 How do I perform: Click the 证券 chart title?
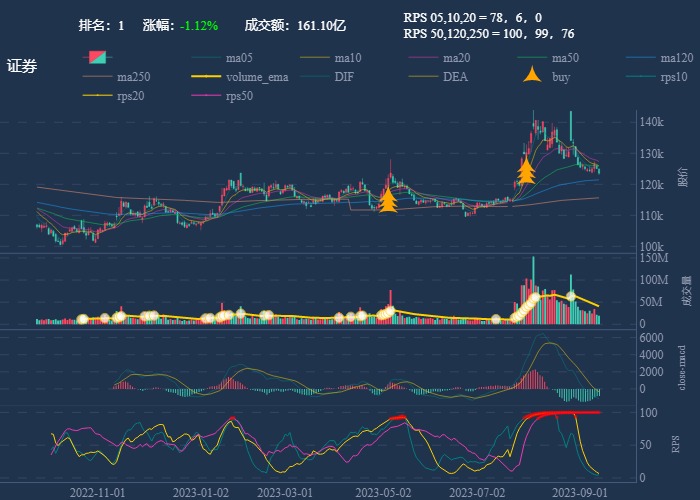point(22,67)
